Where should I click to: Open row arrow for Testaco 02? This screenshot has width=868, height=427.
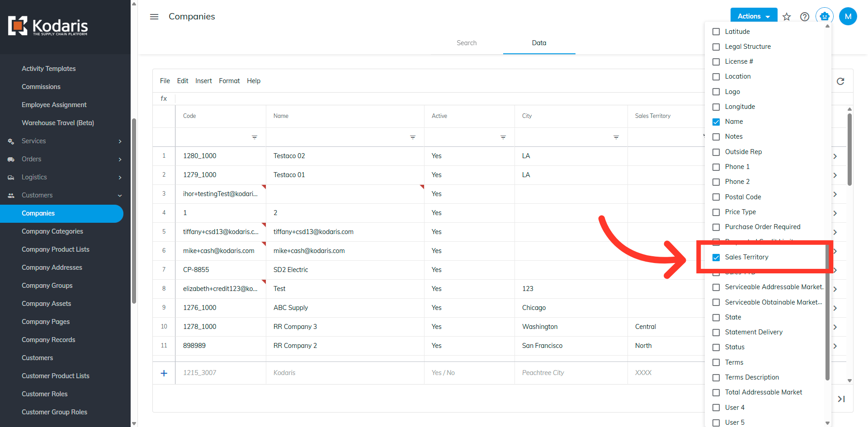(x=835, y=156)
